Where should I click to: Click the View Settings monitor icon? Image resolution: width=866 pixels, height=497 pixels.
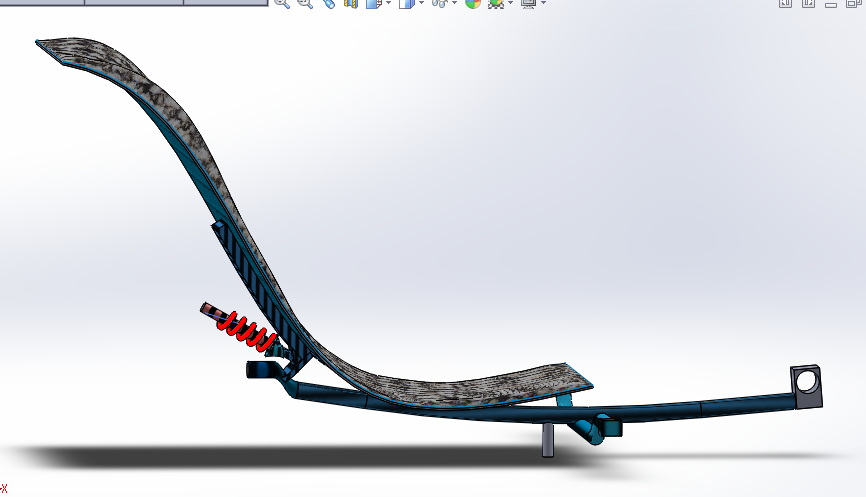tap(529, 3)
